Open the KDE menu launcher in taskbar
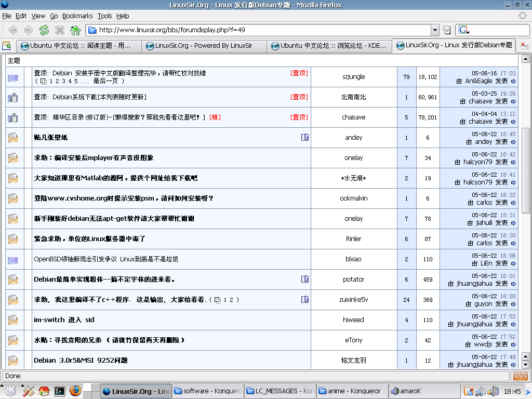Viewport: 532px width, 399px height. pyautogui.click(x=9, y=391)
